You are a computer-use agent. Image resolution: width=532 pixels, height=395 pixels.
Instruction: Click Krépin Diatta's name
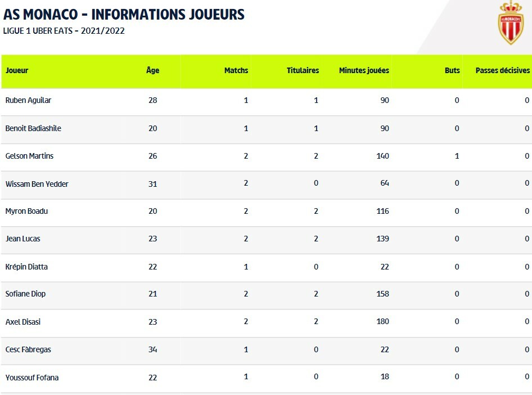point(26,267)
